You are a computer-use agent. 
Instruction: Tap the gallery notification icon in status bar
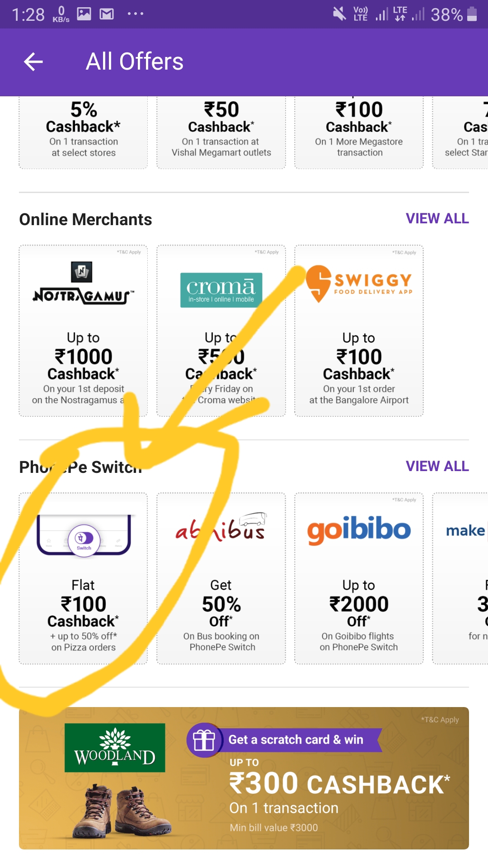(84, 14)
